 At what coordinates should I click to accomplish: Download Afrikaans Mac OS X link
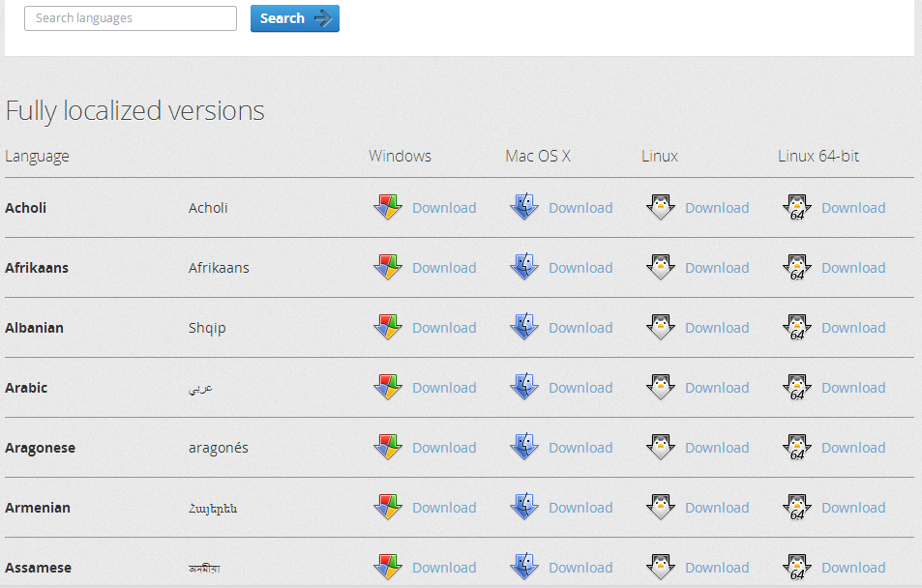tap(580, 268)
